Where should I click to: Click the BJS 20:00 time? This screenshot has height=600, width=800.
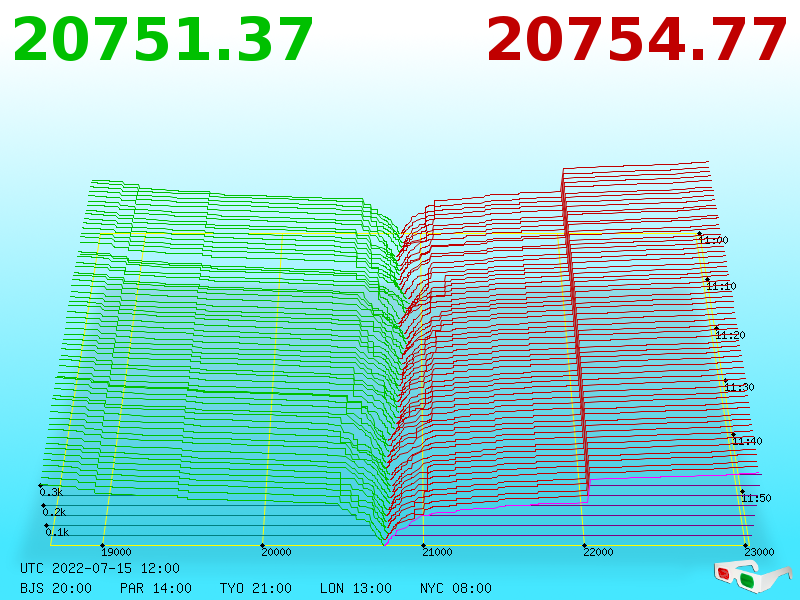(56, 588)
